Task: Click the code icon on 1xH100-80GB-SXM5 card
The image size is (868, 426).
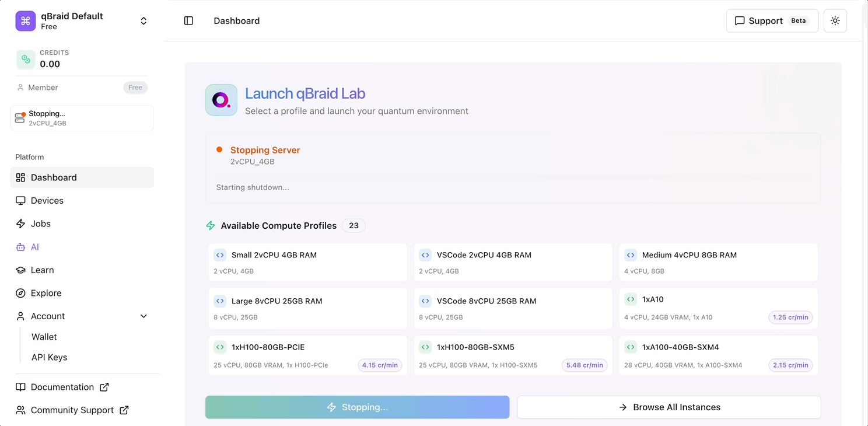Action: (425, 347)
